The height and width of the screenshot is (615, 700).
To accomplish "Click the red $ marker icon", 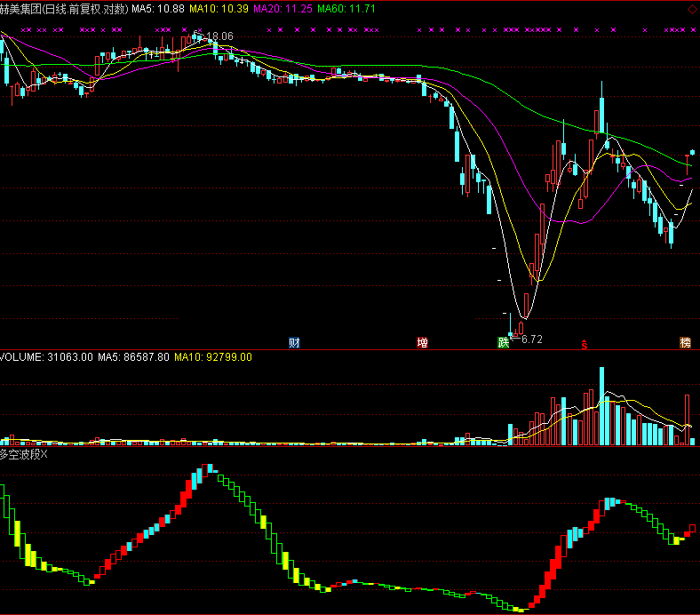I will pyautogui.click(x=584, y=343).
